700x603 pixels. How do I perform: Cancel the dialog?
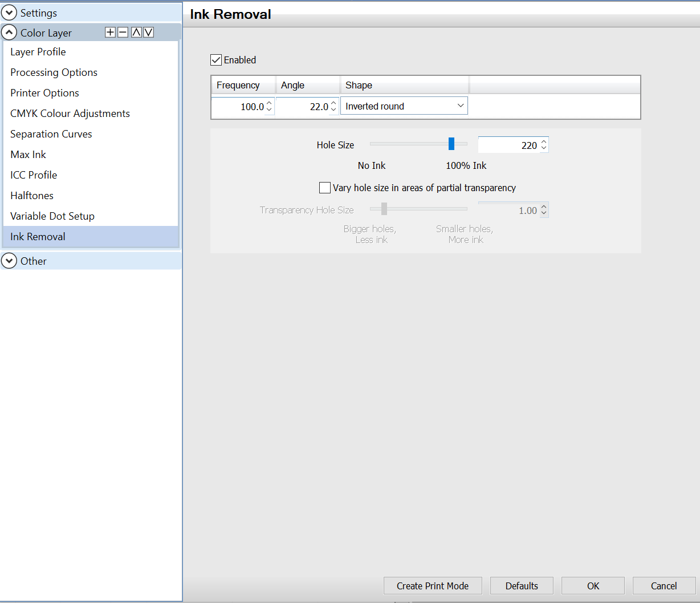click(x=664, y=586)
